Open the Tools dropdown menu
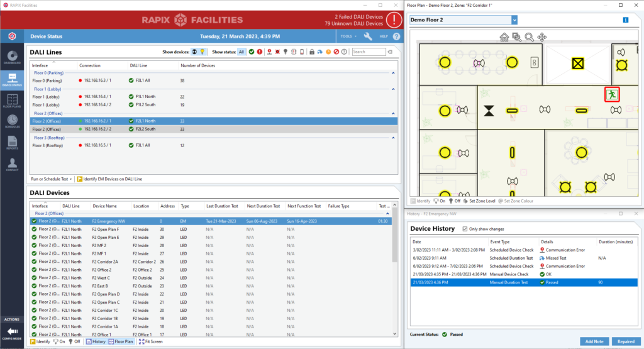 pyautogui.click(x=348, y=36)
